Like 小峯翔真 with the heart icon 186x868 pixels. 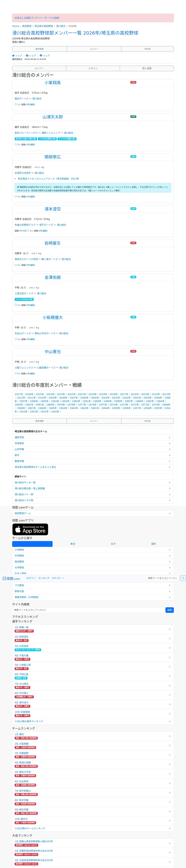click(15, 104)
